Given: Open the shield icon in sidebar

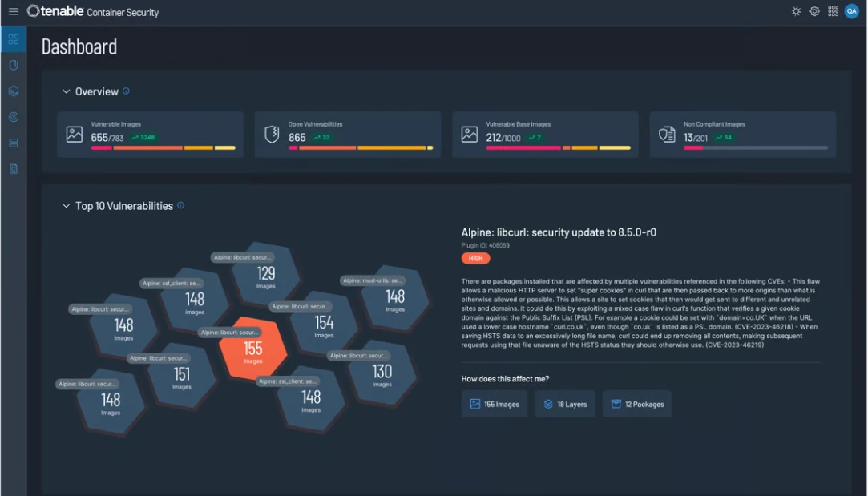Looking at the screenshot, I should tap(14, 66).
